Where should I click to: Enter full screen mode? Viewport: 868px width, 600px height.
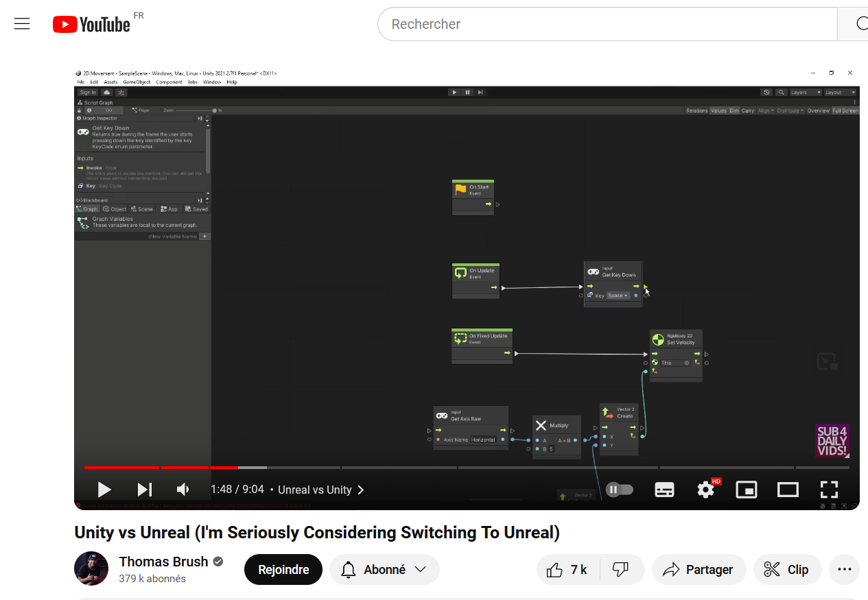[x=829, y=490]
